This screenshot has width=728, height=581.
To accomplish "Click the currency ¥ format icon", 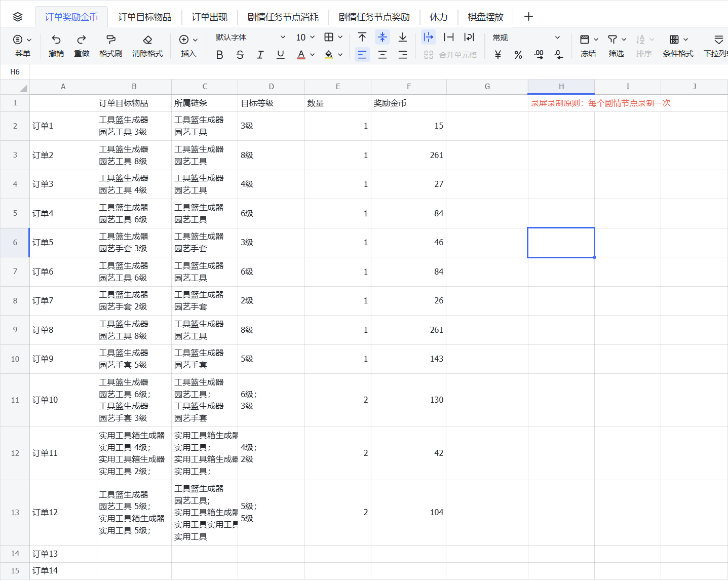I will tap(498, 55).
